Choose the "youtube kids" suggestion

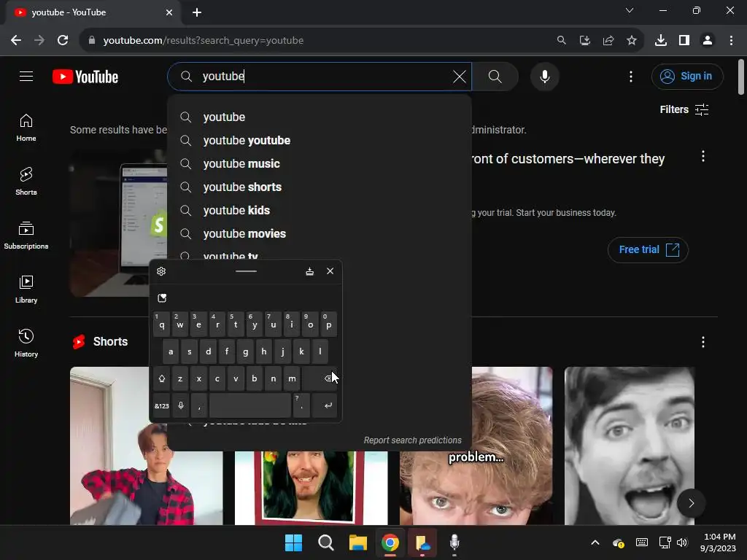[x=320, y=211]
